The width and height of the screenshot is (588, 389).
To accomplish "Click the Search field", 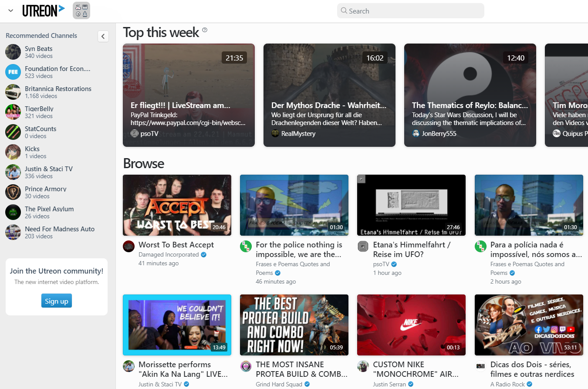I will click(411, 11).
